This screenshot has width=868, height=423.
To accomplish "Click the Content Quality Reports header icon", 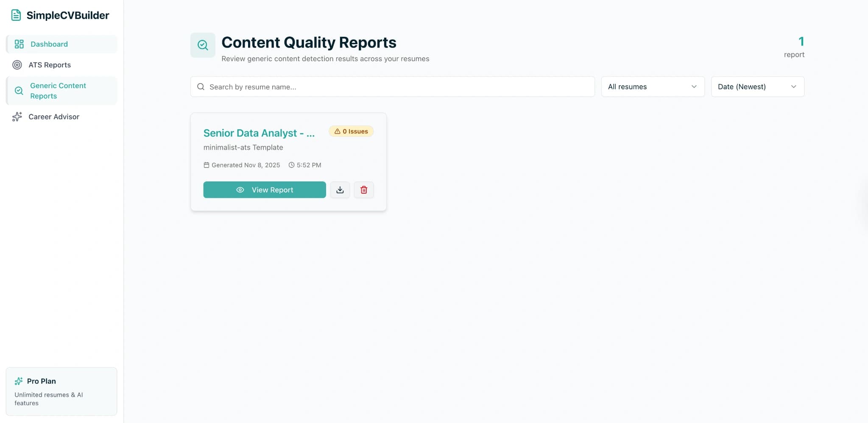I will (203, 45).
